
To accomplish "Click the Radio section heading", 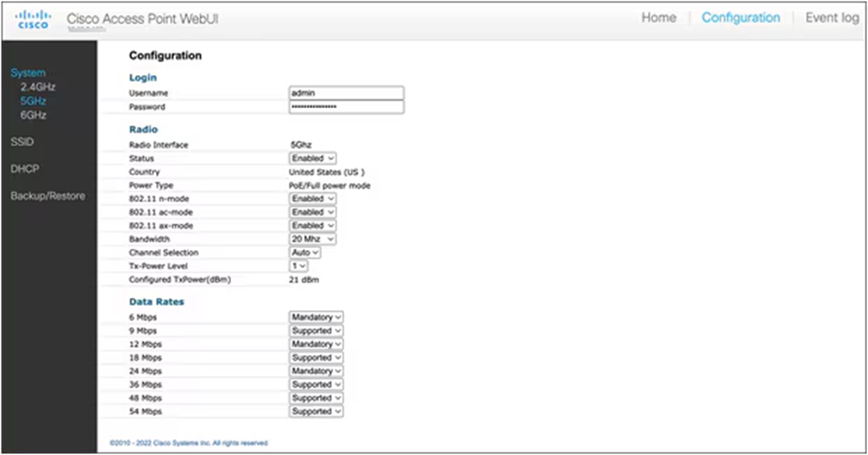I will pos(144,129).
